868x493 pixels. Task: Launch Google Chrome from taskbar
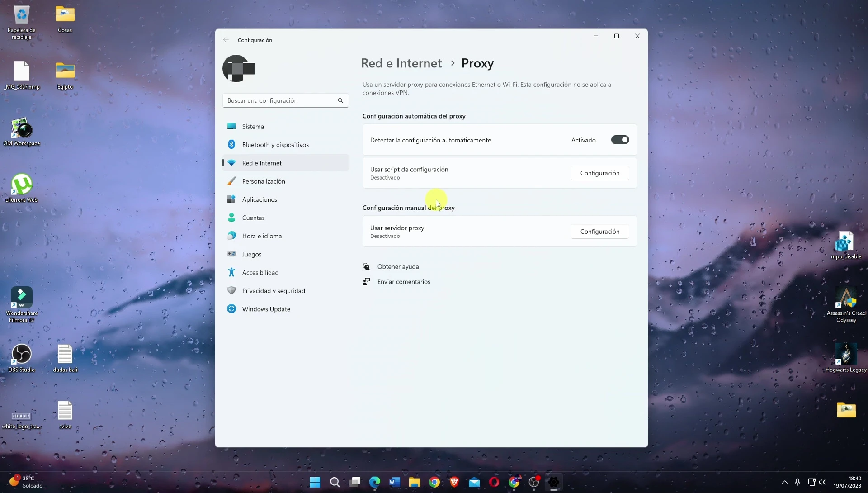click(434, 482)
